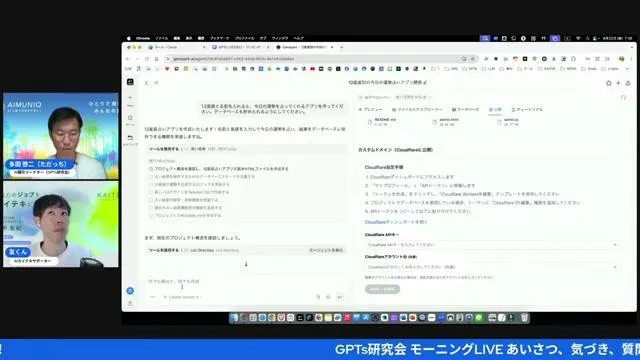The image size is (640, 360).
Task: Switch to the プレビュー tab
Action: pos(371,110)
